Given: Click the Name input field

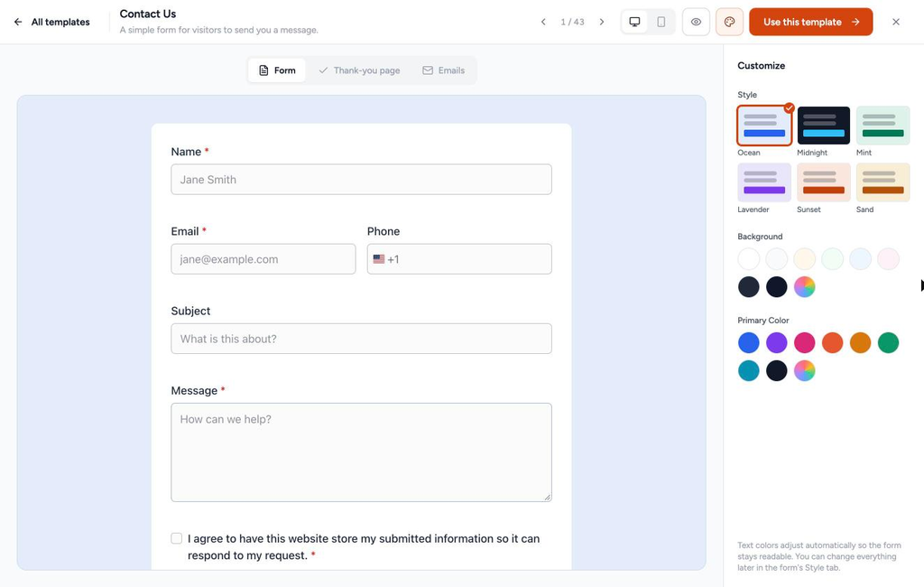Looking at the screenshot, I should 361,180.
